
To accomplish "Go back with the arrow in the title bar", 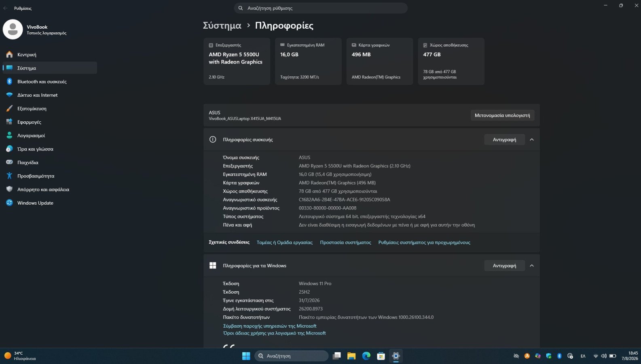I will 6,8.
